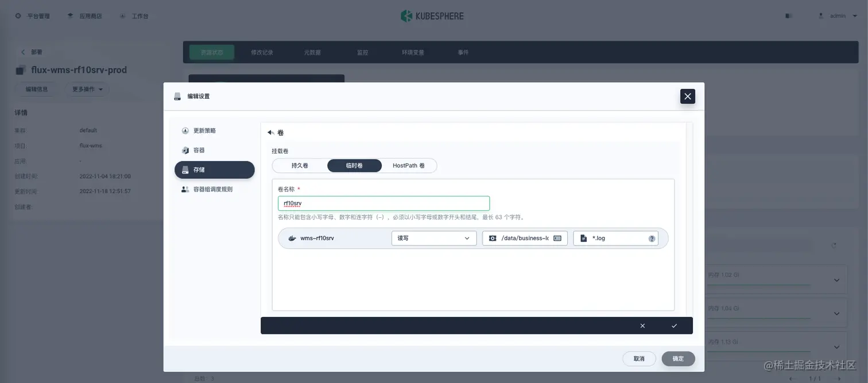Click the 容器组调度规则 people icon

click(x=185, y=189)
